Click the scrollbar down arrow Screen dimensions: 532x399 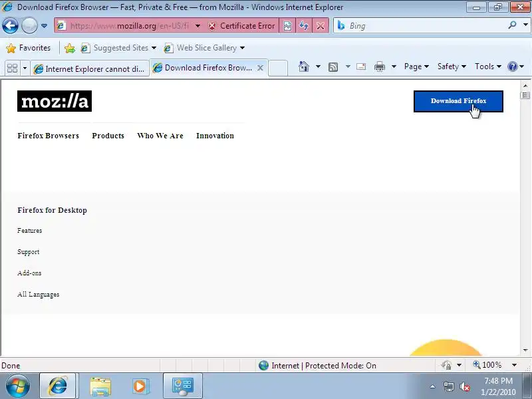525,350
